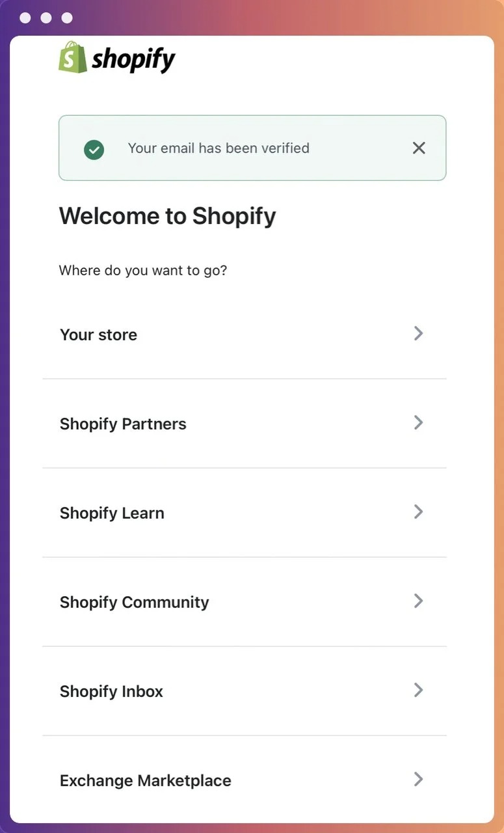Open the Shopify Community page
The height and width of the screenshot is (833, 504).
pos(134,602)
